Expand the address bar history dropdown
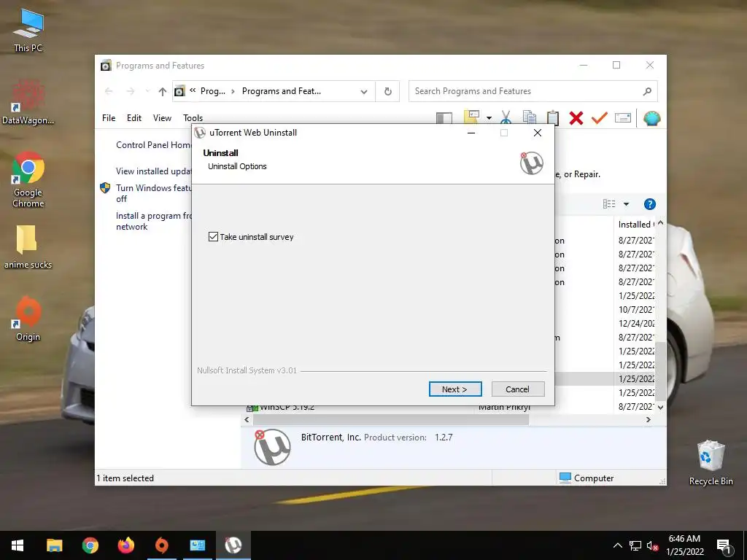The width and height of the screenshot is (747, 560). [x=364, y=91]
